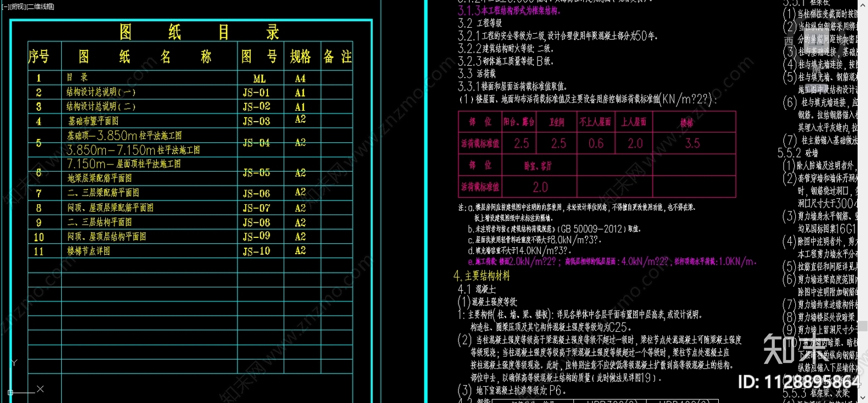The height and width of the screenshot is (403, 868).
Task: Select 结构设计总说明(二) text
Action: pos(101,106)
